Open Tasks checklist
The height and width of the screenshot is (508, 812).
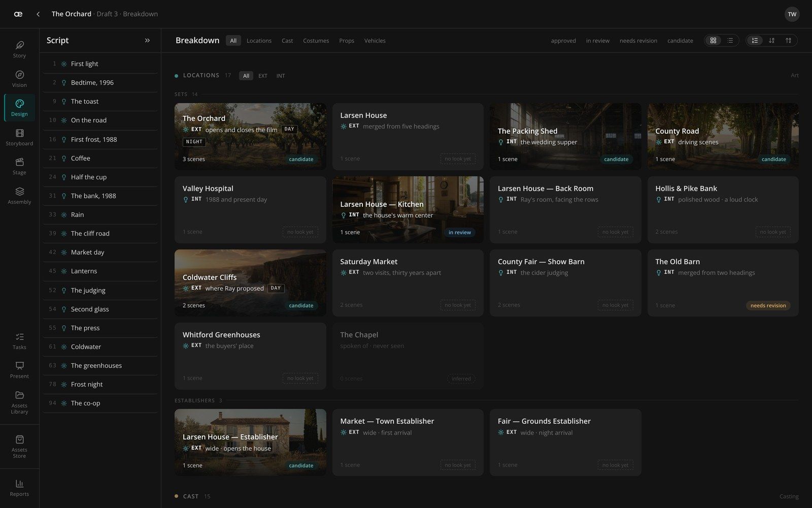[x=19, y=341]
